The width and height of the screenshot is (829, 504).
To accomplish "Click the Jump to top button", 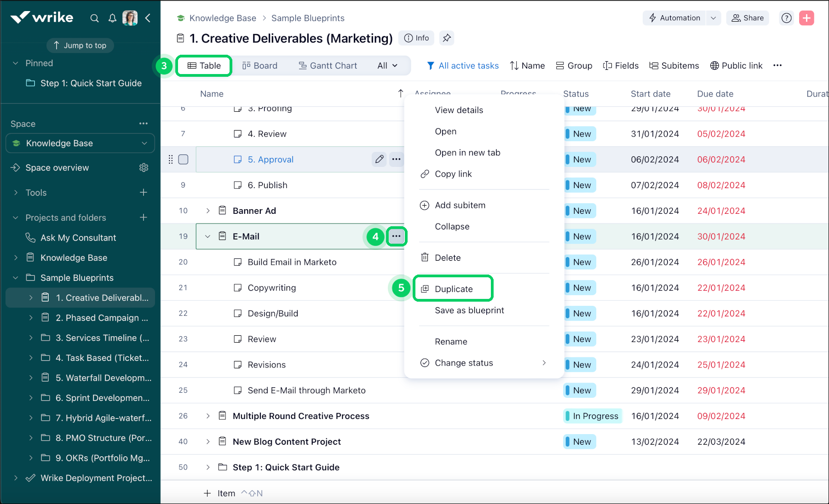I will 80,45.
